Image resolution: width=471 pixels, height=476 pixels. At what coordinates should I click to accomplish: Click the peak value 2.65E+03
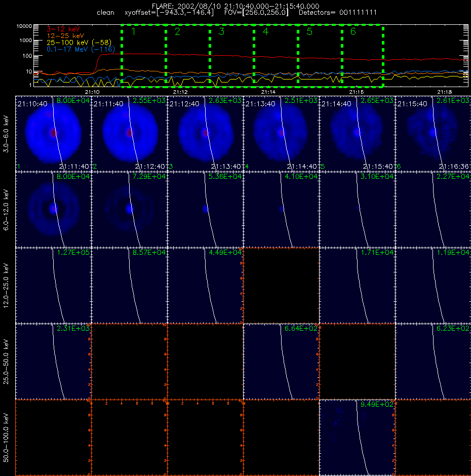[x=377, y=100]
